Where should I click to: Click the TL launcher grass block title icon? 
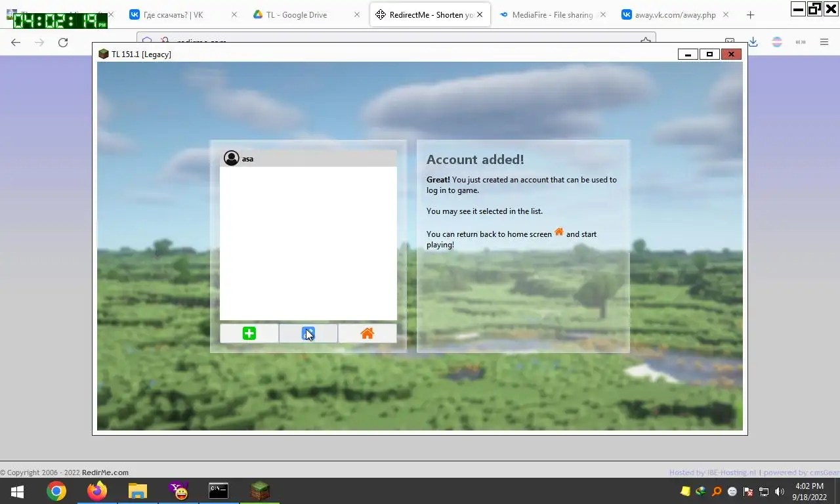(x=103, y=54)
